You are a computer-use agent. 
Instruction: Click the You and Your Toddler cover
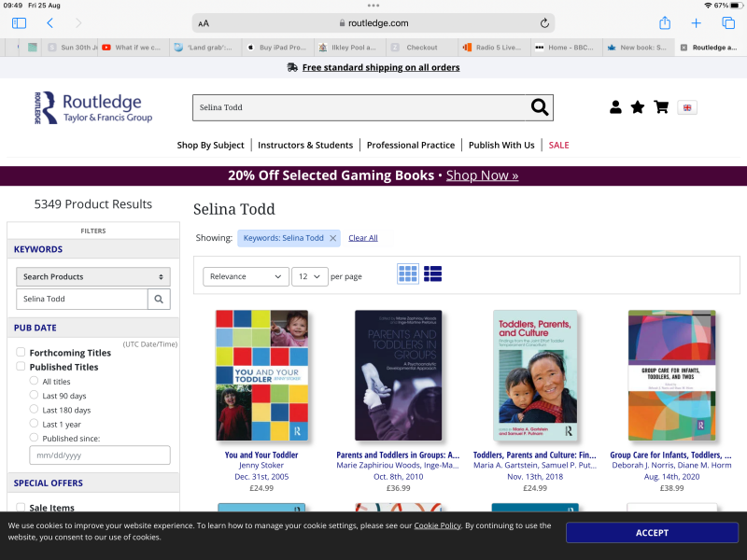pyautogui.click(x=261, y=375)
